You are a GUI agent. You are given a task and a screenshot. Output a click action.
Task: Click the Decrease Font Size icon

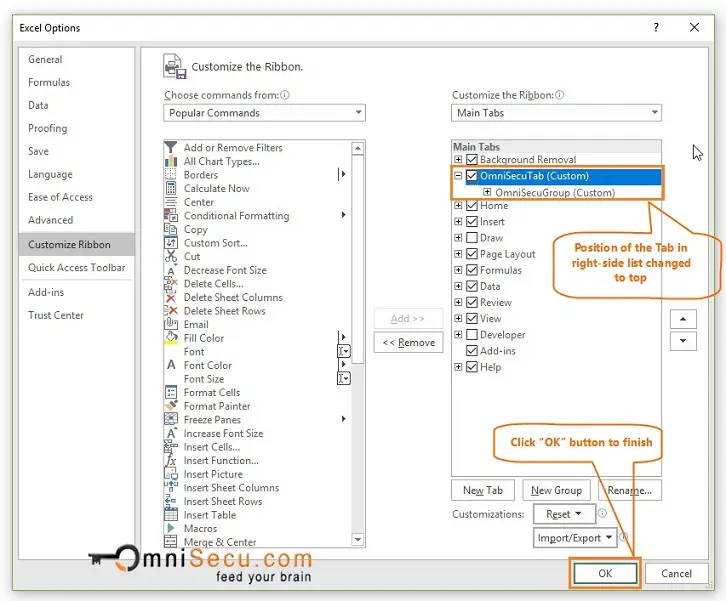click(x=171, y=270)
